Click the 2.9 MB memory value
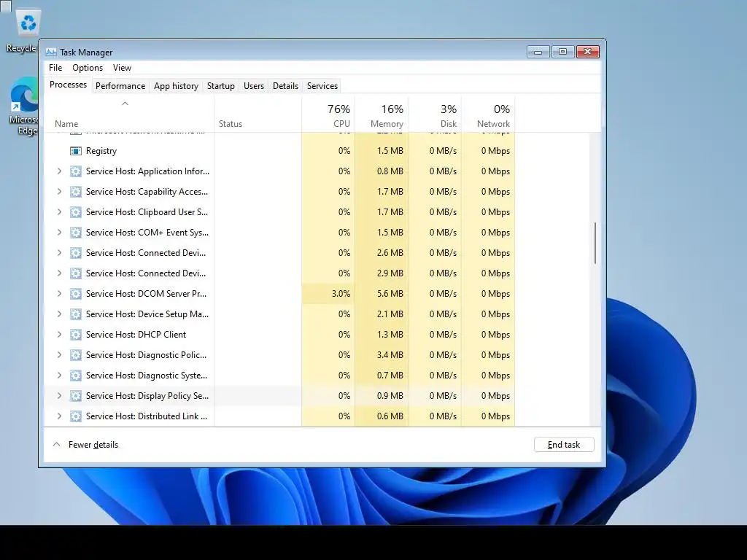 [x=390, y=273]
